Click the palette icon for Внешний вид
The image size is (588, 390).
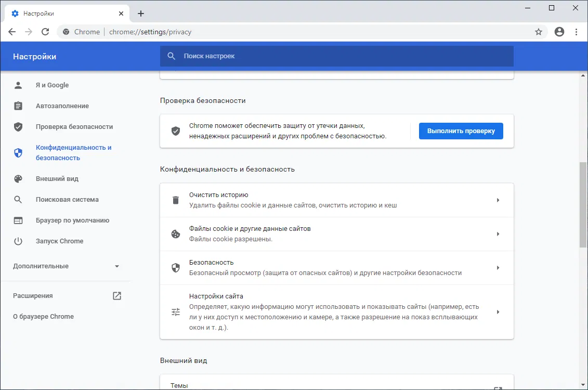(18, 179)
